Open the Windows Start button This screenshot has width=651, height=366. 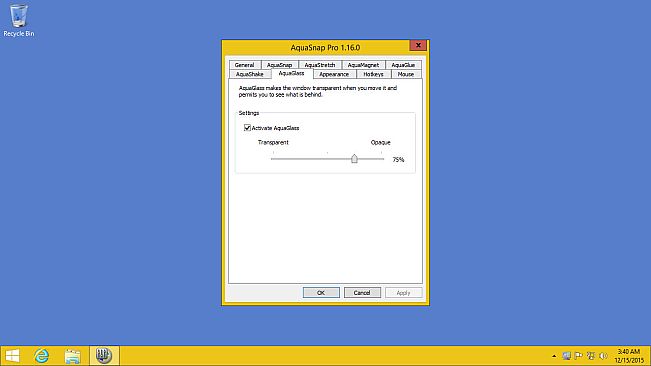(x=12, y=356)
